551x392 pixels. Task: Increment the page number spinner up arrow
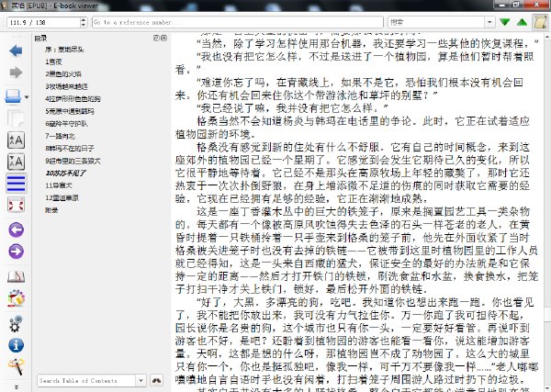tap(84, 20)
